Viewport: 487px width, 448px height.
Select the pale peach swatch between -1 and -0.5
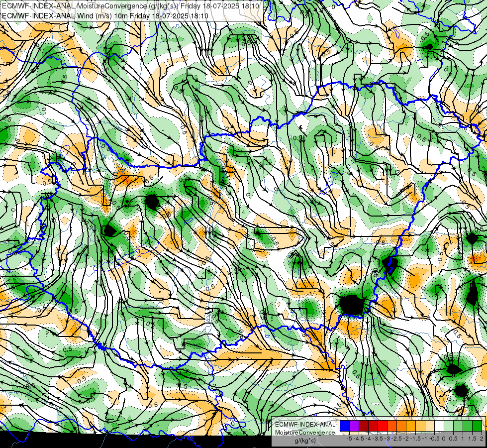[429, 426]
